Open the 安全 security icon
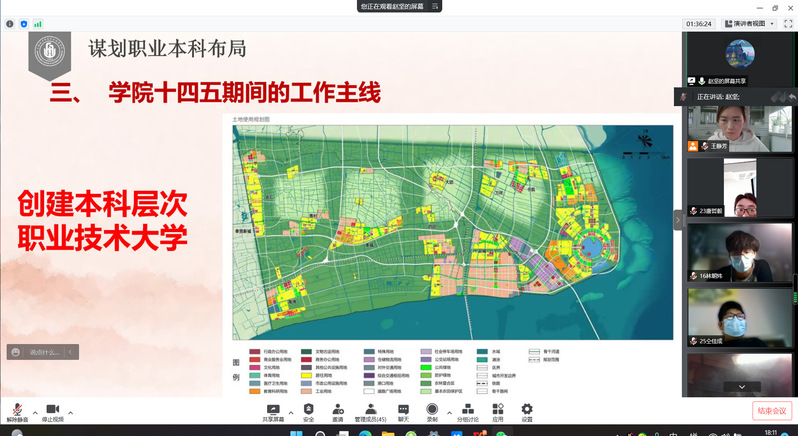The height and width of the screenshot is (436, 798). (308, 409)
